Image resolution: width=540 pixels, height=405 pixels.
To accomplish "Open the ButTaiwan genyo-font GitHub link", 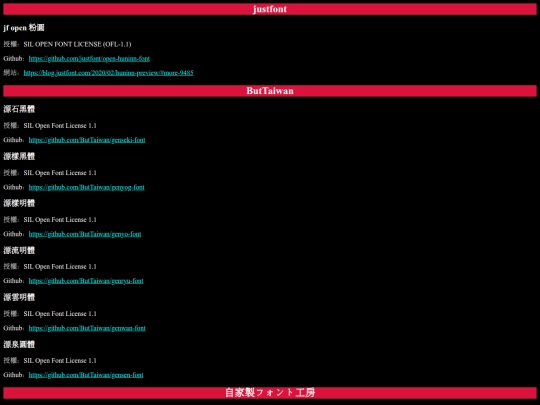I will [x=85, y=234].
